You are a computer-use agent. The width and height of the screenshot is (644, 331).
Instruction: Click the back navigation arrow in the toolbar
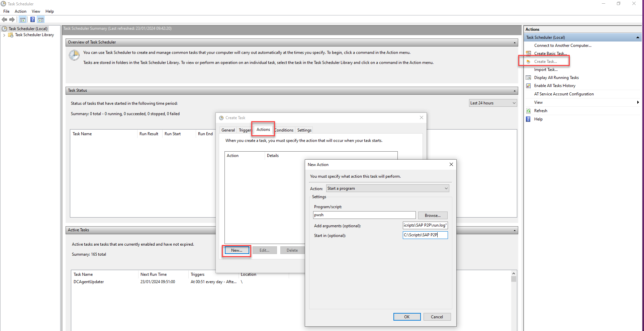[x=4, y=19]
